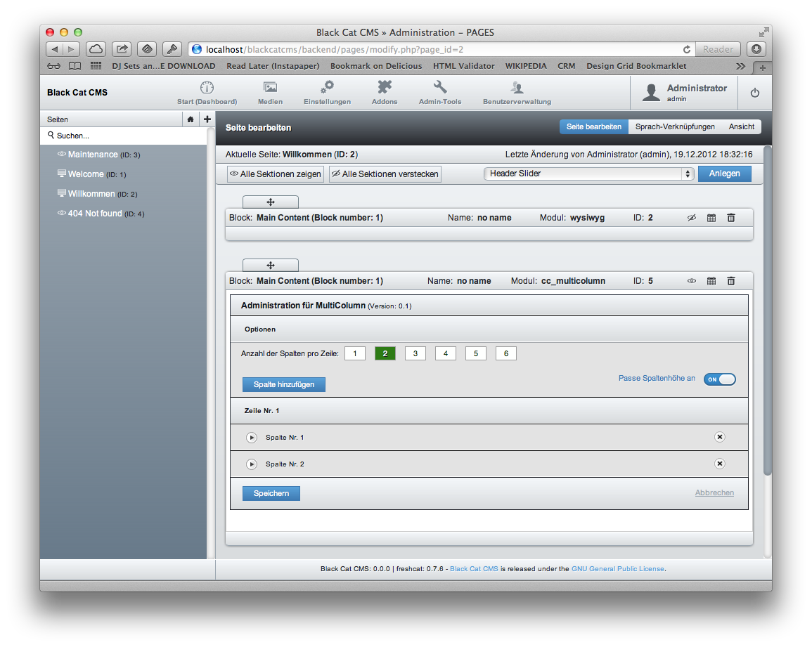This screenshot has width=812, height=647.
Task: Set columns per row to 4
Action: point(445,353)
